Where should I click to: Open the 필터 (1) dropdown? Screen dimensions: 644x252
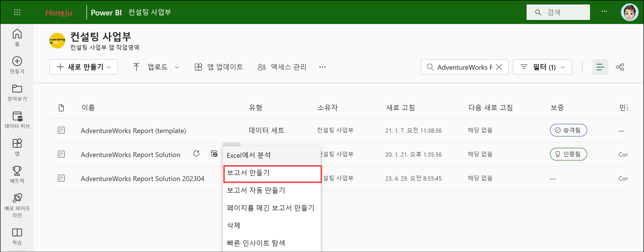point(542,67)
